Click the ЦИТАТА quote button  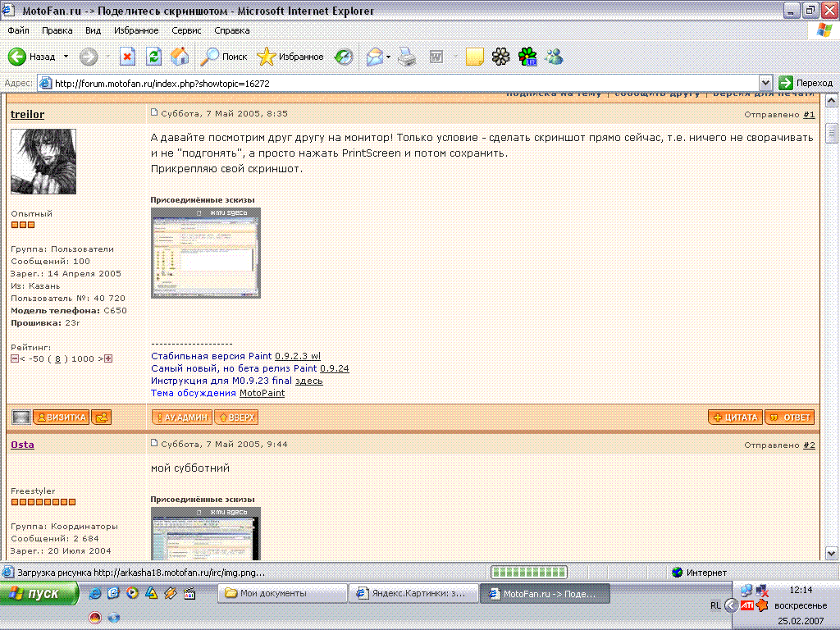(x=735, y=418)
